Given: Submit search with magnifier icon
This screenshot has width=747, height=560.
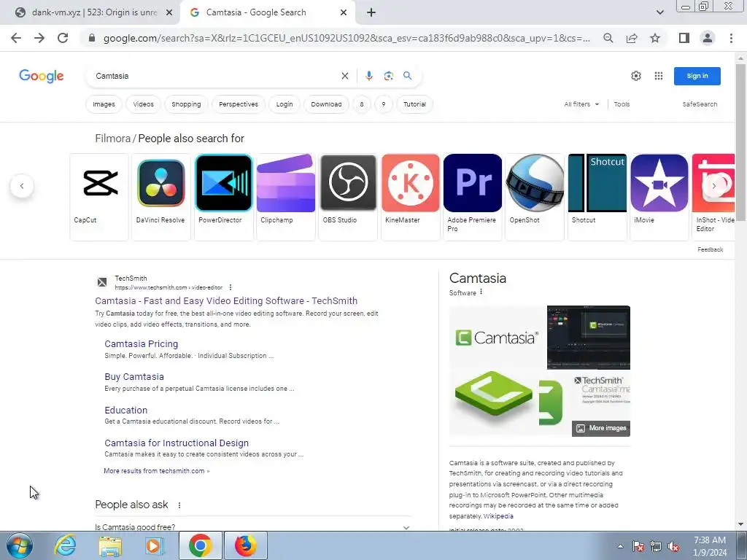Looking at the screenshot, I should coord(407,76).
